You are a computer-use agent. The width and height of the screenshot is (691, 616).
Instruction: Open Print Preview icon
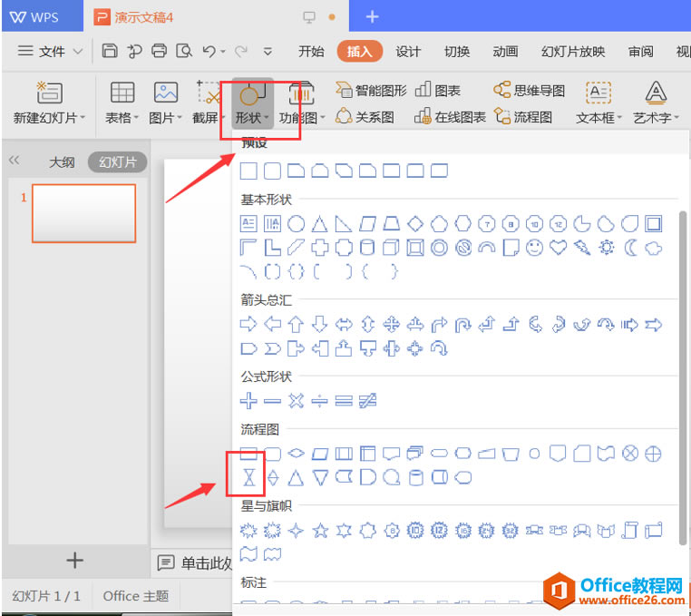tap(184, 51)
